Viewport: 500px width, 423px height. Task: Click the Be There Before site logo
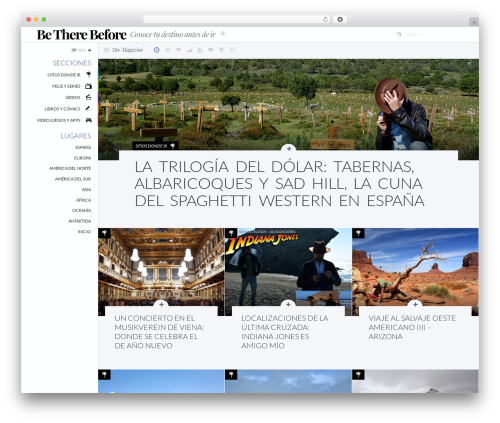(x=82, y=34)
